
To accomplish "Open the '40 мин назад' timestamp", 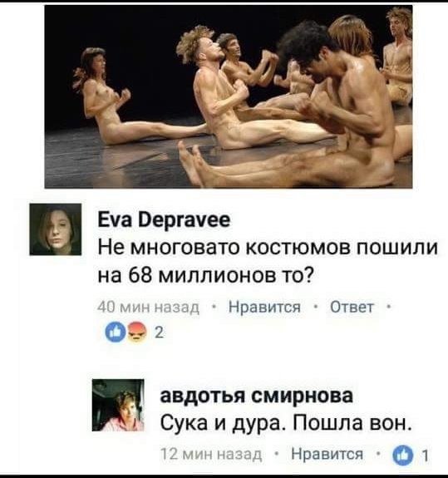I will [148, 307].
